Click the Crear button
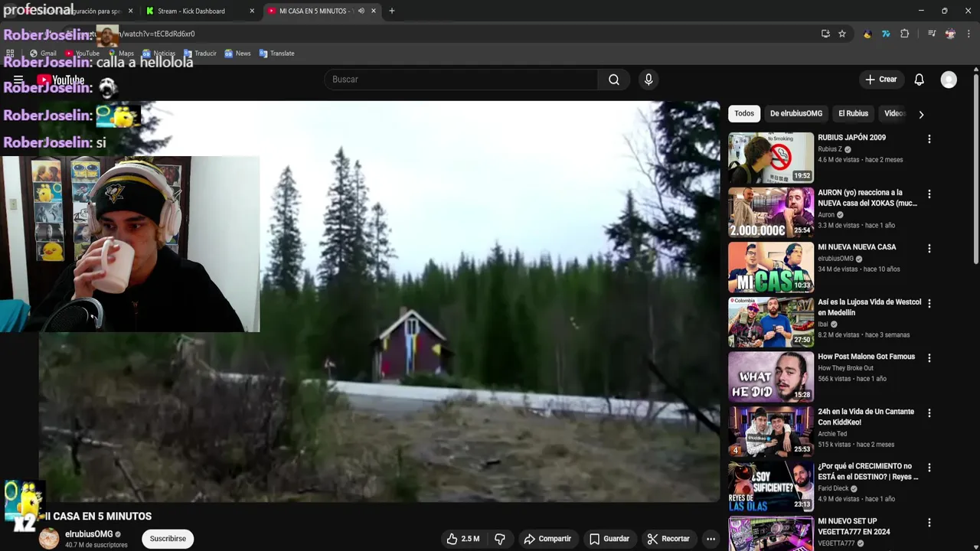Viewport: 980px width, 551px height. point(880,80)
